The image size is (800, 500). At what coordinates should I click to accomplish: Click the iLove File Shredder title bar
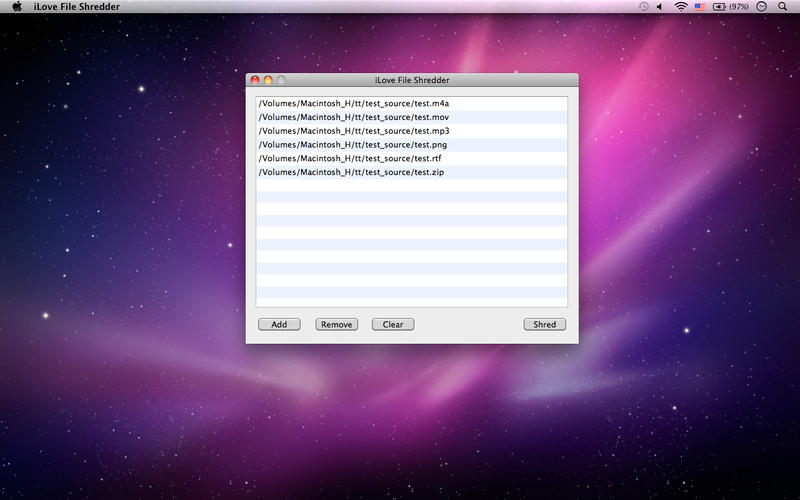[x=412, y=80]
